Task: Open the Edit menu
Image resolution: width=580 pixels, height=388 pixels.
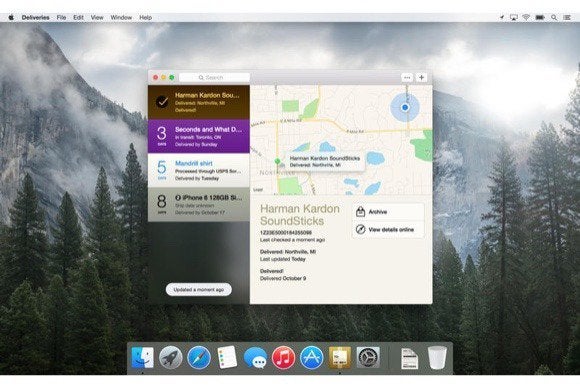Action: tap(78, 17)
